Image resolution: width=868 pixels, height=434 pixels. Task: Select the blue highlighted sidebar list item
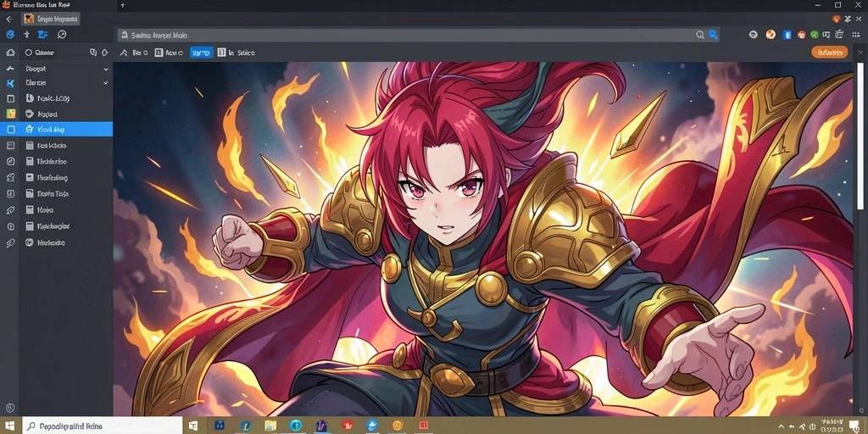[x=57, y=130]
